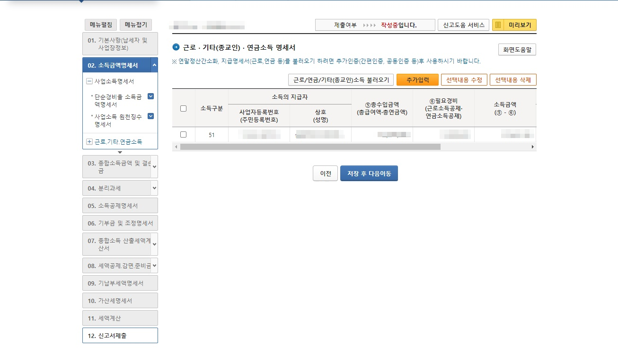Click the blue icon beside 단순경비율 소득금액명세서
The width and height of the screenshot is (618, 364).
click(151, 96)
